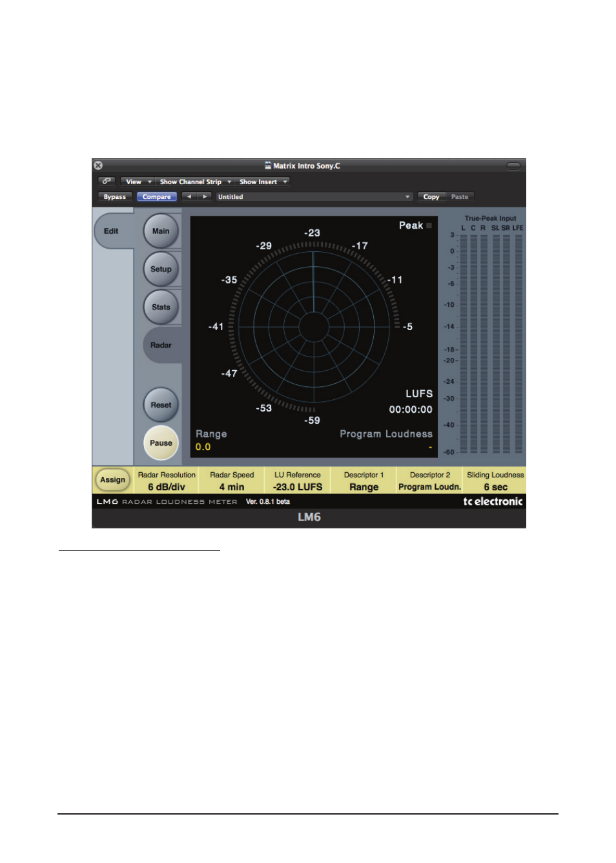Switch to the Stats page
Image resolution: width=616 pixels, height=863 pixels.
click(161, 307)
